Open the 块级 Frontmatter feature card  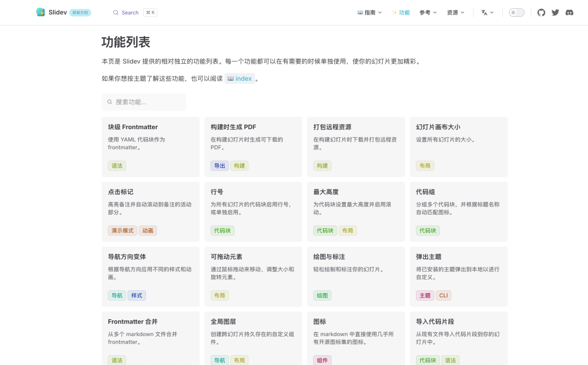(x=133, y=127)
